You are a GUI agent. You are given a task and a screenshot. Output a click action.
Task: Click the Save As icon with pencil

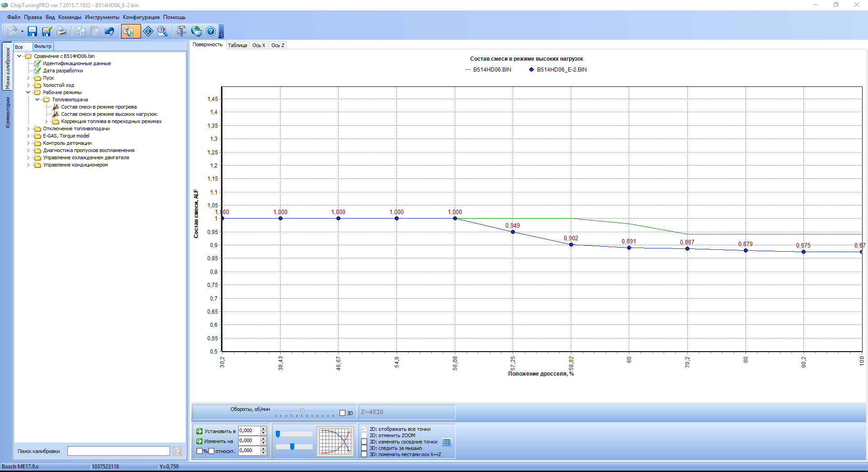(47, 31)
